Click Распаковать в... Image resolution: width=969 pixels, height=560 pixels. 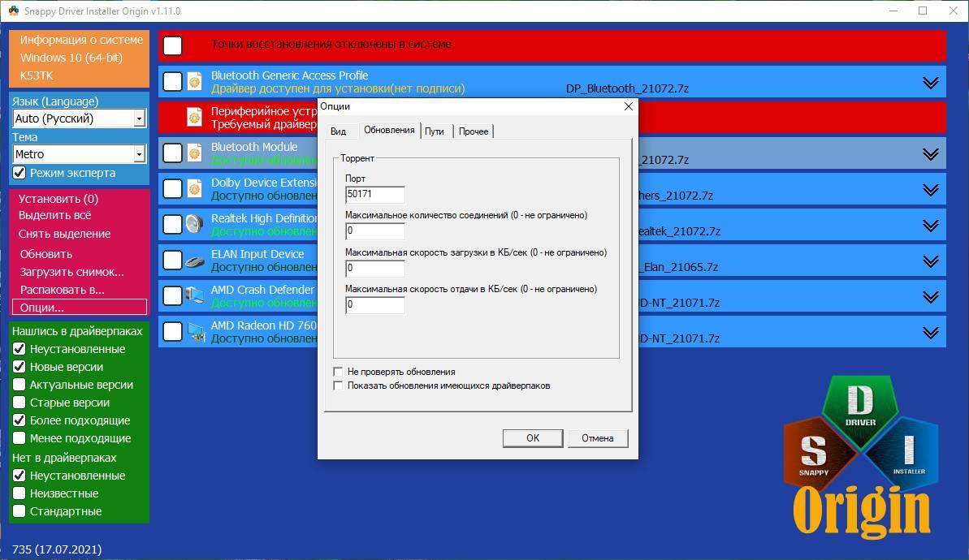[x=62, y=290]
